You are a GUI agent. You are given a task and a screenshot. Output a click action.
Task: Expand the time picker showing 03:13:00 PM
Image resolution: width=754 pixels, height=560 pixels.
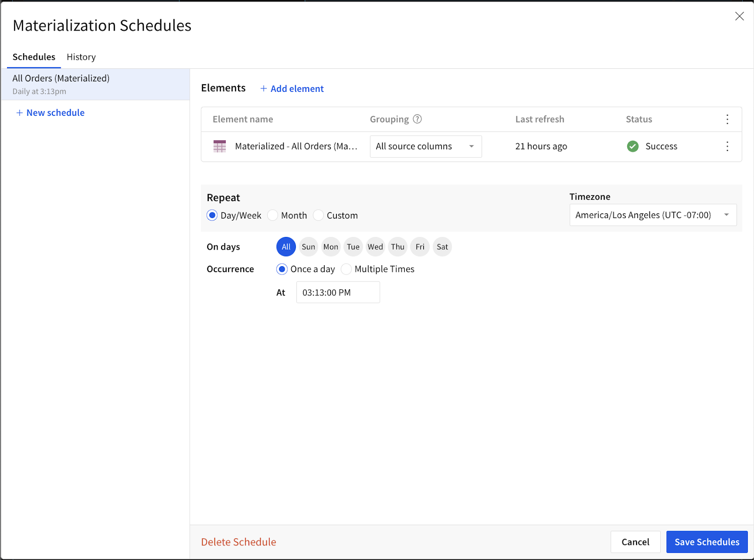(x=337, y=292)
